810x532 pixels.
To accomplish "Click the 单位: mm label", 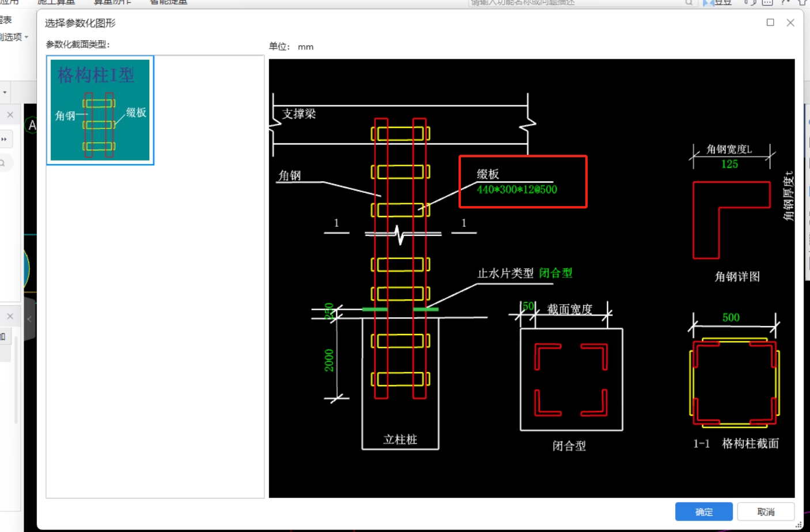I will click(292, 47).
